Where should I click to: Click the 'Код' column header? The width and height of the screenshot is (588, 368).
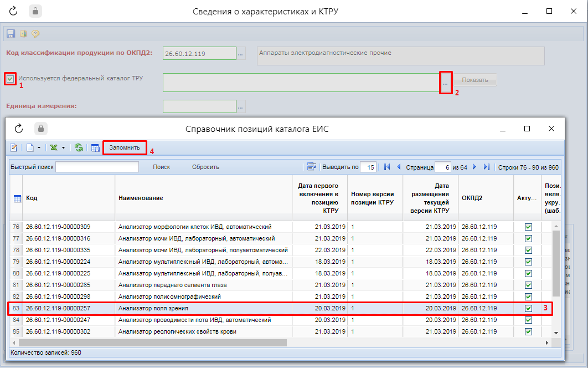coord(32,198)
